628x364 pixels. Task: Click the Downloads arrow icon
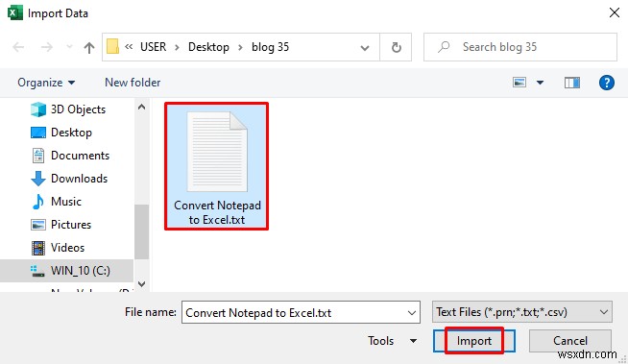(x=38, y=179)
